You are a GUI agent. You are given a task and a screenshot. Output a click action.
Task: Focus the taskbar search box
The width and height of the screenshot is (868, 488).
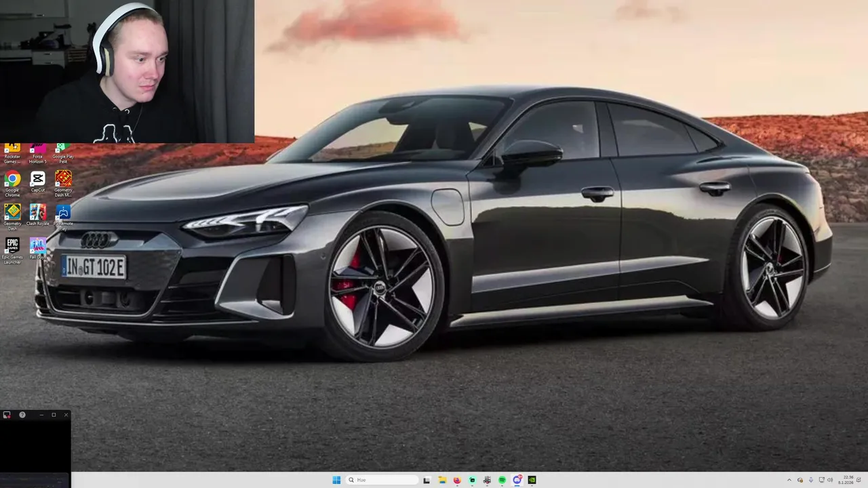tap(382, 480)
